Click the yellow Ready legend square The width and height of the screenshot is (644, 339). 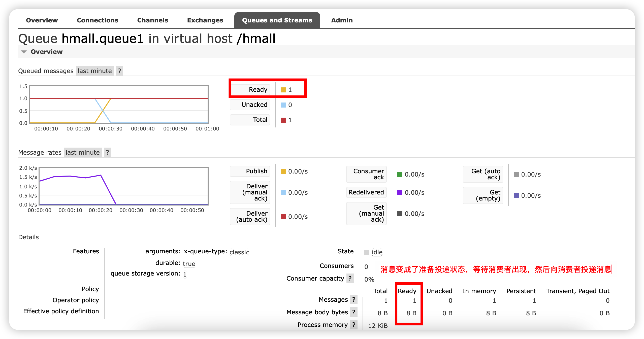283,89
